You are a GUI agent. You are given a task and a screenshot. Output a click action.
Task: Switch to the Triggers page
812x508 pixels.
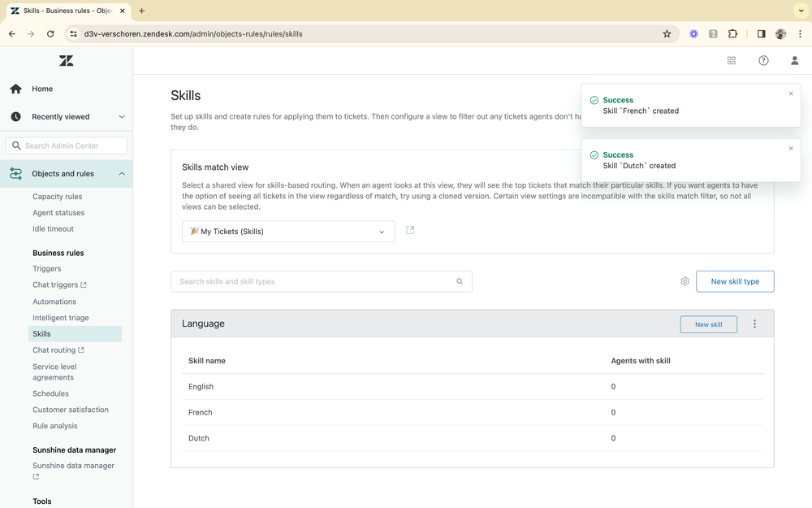[46, 268]
